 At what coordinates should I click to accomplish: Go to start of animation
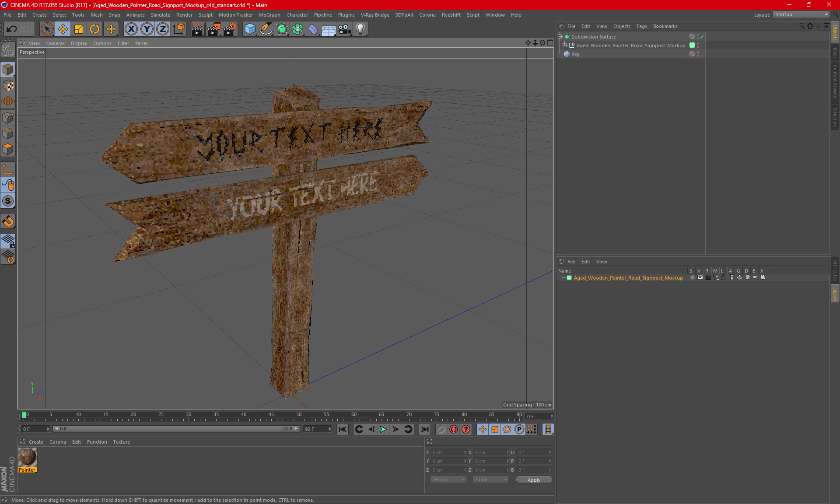click(343, 429)
